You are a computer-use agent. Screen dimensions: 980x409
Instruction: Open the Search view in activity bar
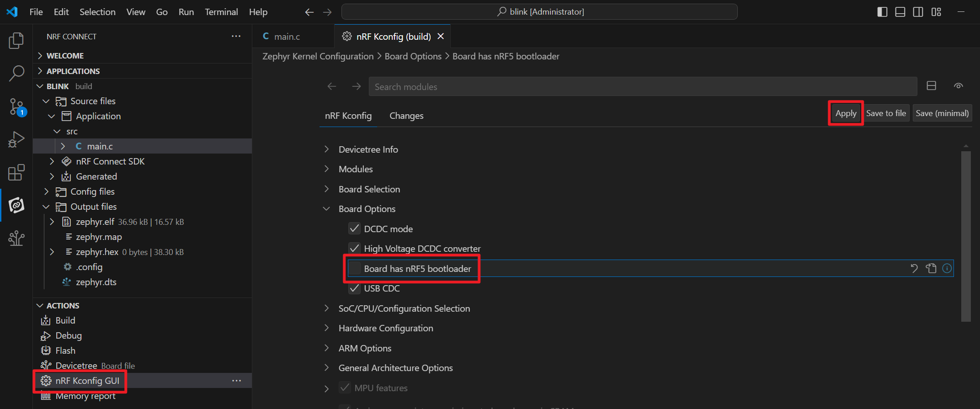(x=16, y=73)
